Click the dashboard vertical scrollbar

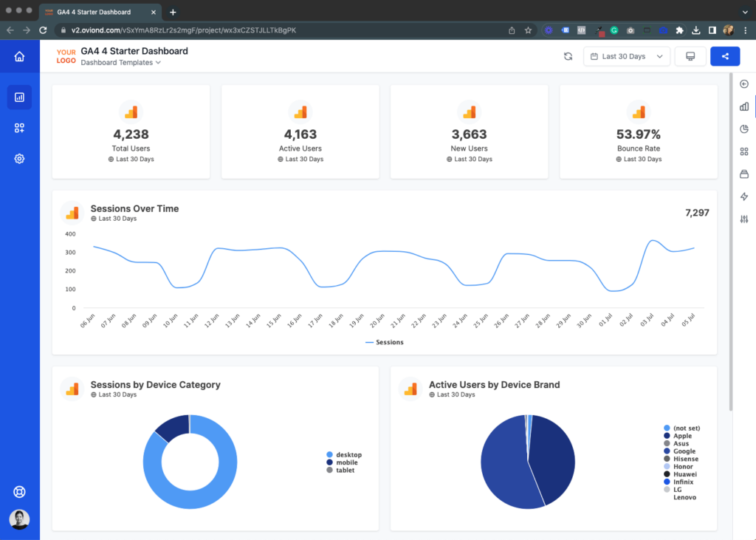coord(731,242)
